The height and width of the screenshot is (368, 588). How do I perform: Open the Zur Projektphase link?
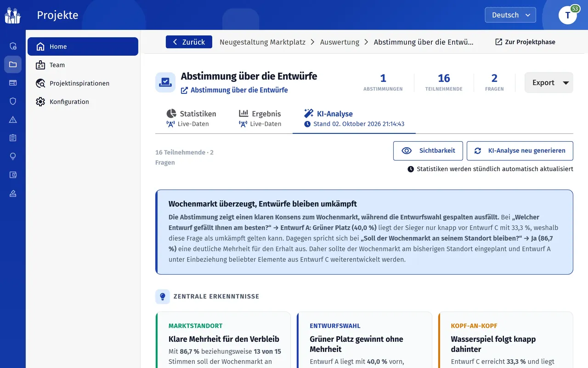click(x=525, y=42)
